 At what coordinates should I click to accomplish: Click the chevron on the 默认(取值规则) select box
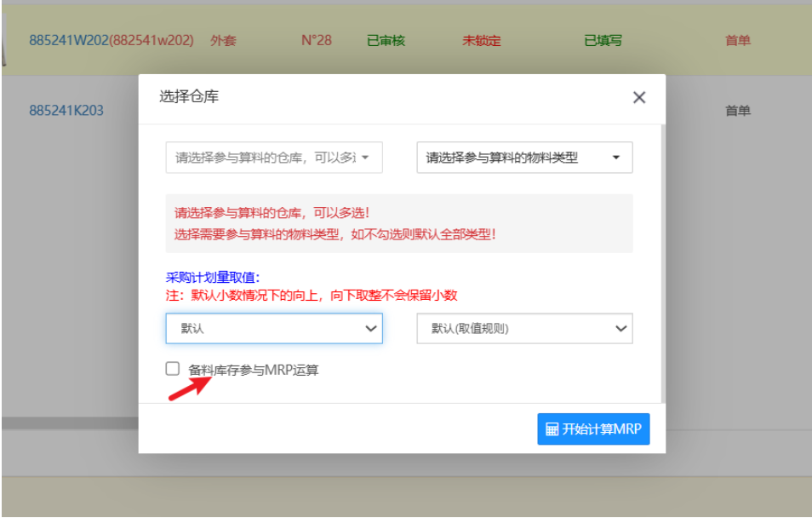tap(620, 328)
